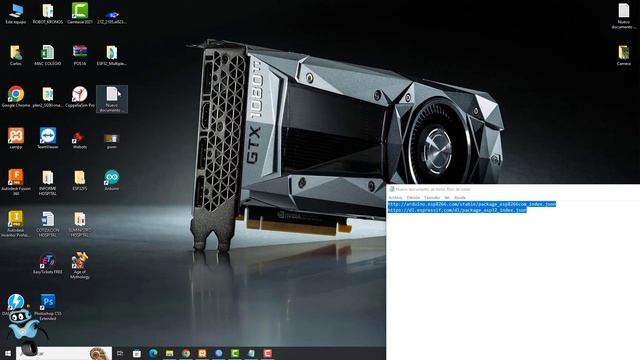Select the ROBOT_KRONOS folder icon
The image size is (640, 360).
click(x=48, y=13)
